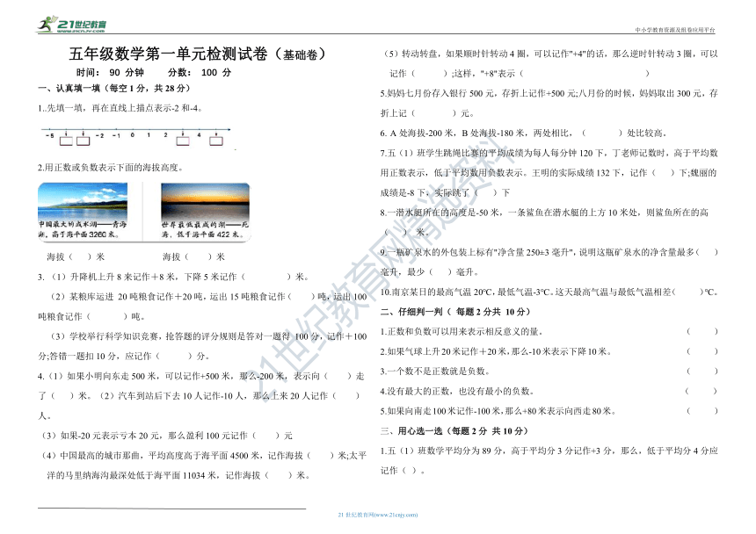Click the header text 中小学教育资源及组卷应用平台
756x534 pixels.
[x=674, y=30]
